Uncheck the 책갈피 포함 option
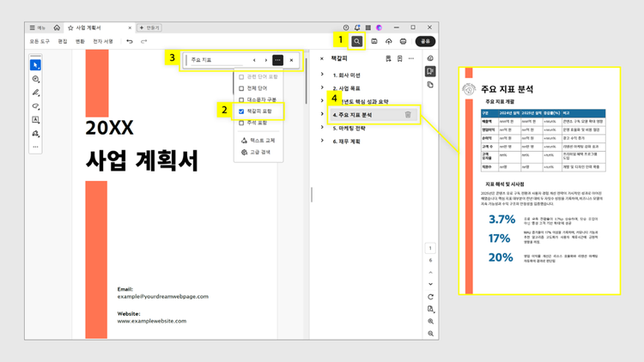The height and width of the screenshot is (362, 644). tap(241, 112)
